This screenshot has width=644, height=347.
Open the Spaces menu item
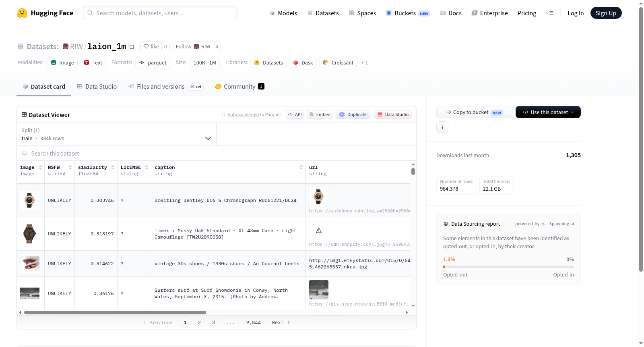click(363, 13)
